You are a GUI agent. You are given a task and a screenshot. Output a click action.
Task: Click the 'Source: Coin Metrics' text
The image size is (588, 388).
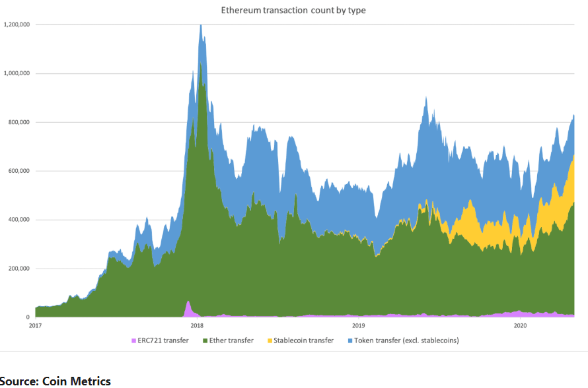(x=55, y=380)
